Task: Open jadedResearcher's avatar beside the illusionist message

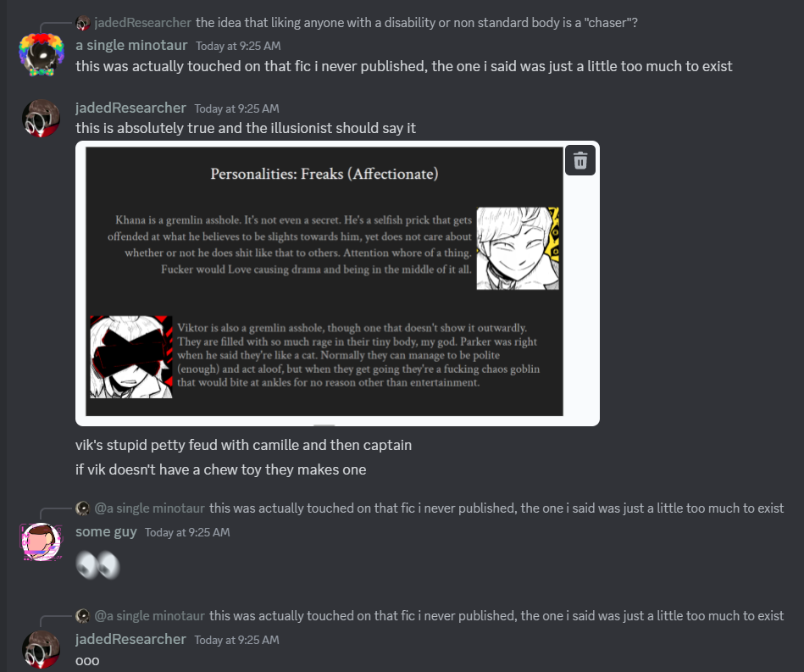Action: (41, 119)
